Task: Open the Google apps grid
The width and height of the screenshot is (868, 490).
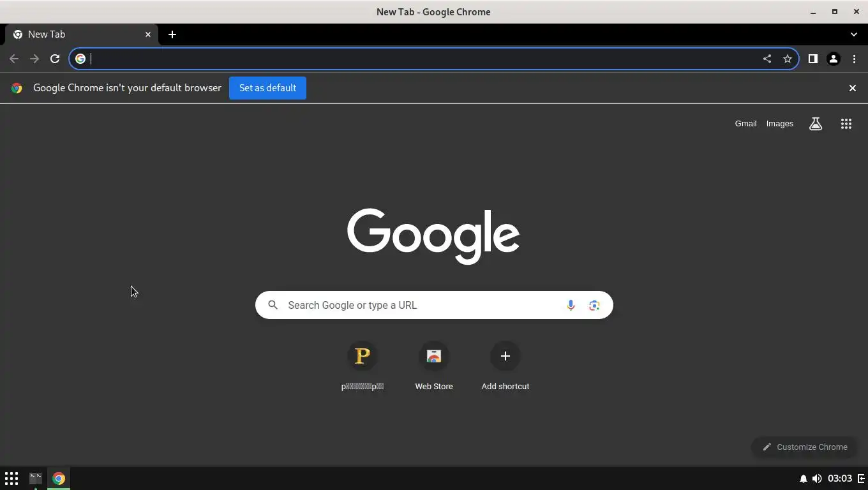Action: point(846,124)
